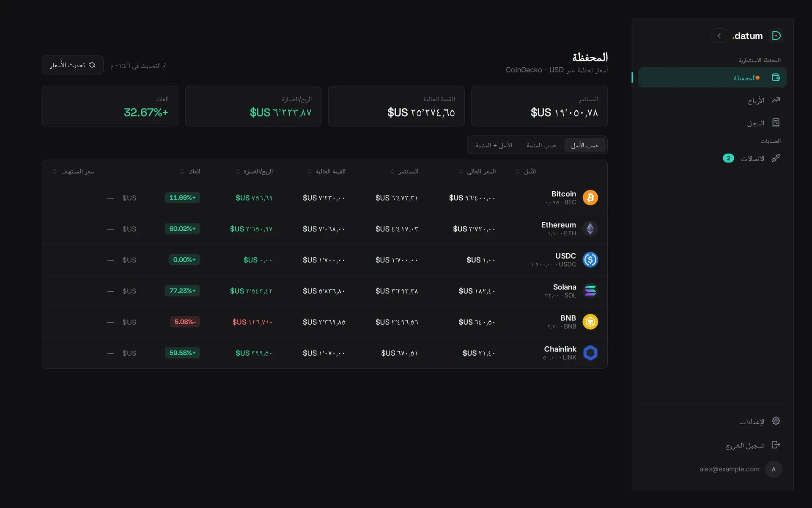The height and width of the screenshot is (508, 812).
Task: Sort by سعر المستهدف column header
Action: point(73,171)
